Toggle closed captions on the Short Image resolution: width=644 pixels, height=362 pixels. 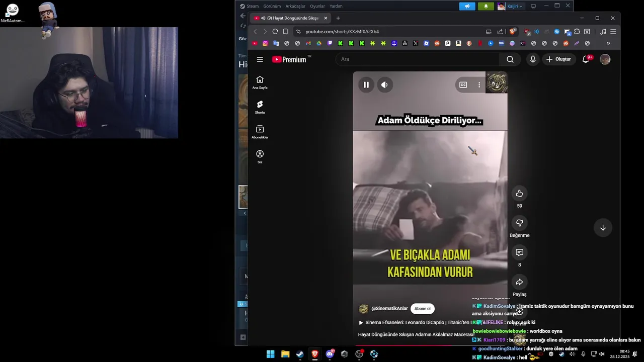463,85
